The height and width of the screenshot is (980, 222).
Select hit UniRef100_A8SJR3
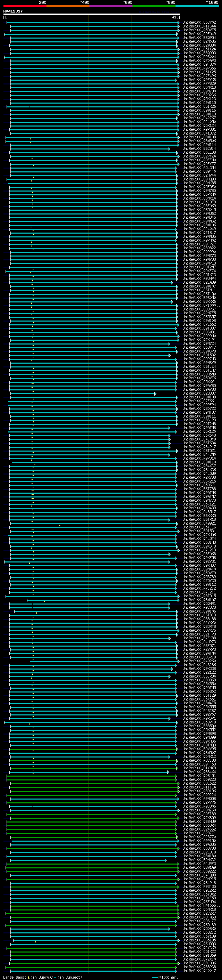coord(199,420)
